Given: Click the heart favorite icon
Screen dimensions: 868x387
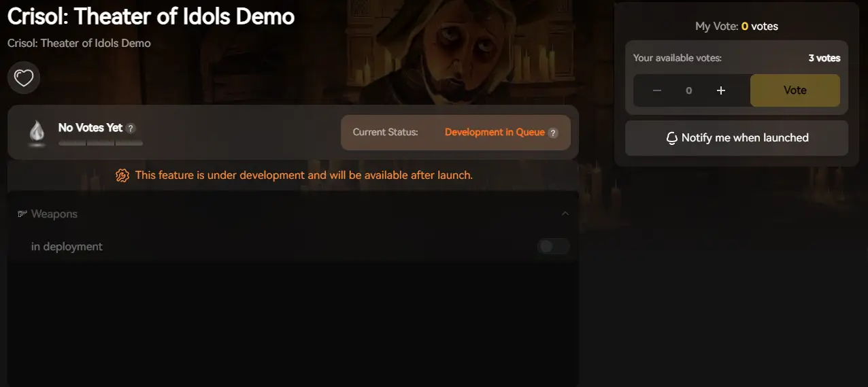Looking at the screenshot, I should click(x=24, y=78).
